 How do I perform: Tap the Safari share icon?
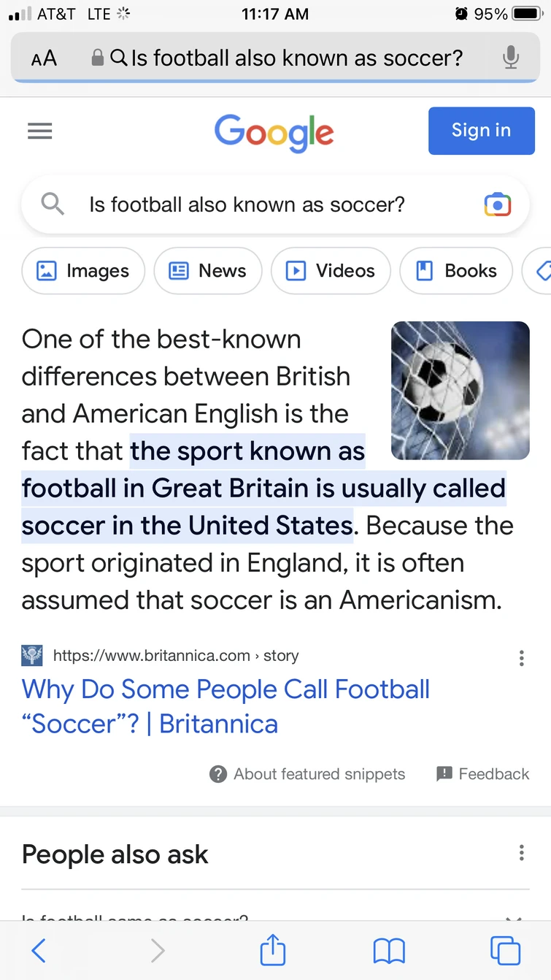273,951
